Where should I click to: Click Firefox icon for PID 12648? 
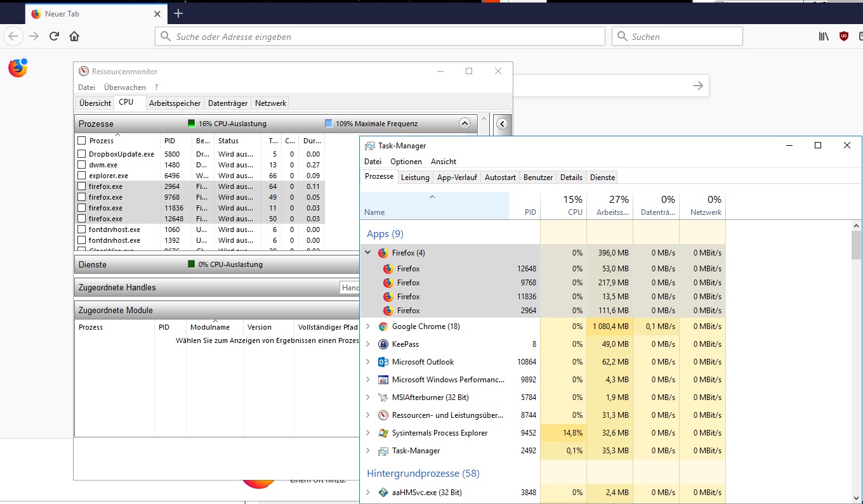point(388,269)
